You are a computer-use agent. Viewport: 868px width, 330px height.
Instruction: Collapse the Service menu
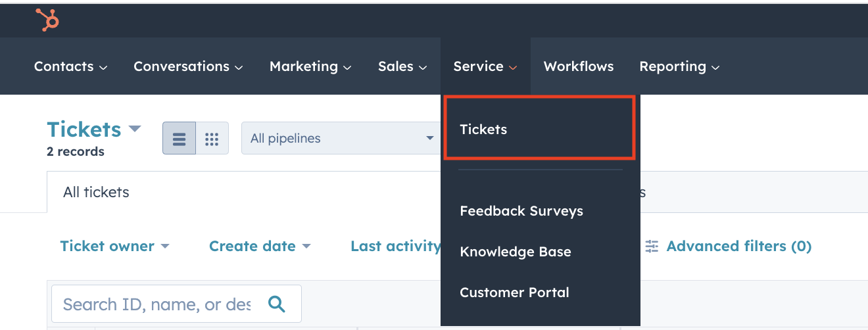pos(485,66)
